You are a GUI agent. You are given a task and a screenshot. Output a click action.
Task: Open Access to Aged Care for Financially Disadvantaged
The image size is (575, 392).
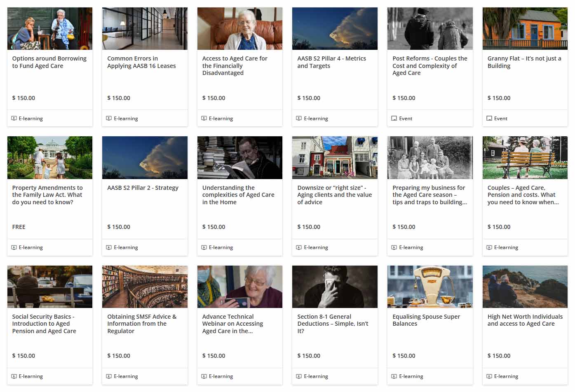[235, 66]
